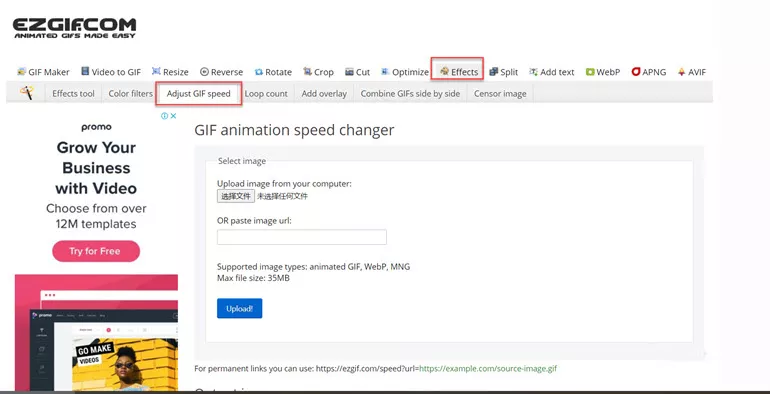Image resolution: width=770 pixels, height=394 pixels.
Task: Open the WebP menu item
Action: tap(603, 72)
